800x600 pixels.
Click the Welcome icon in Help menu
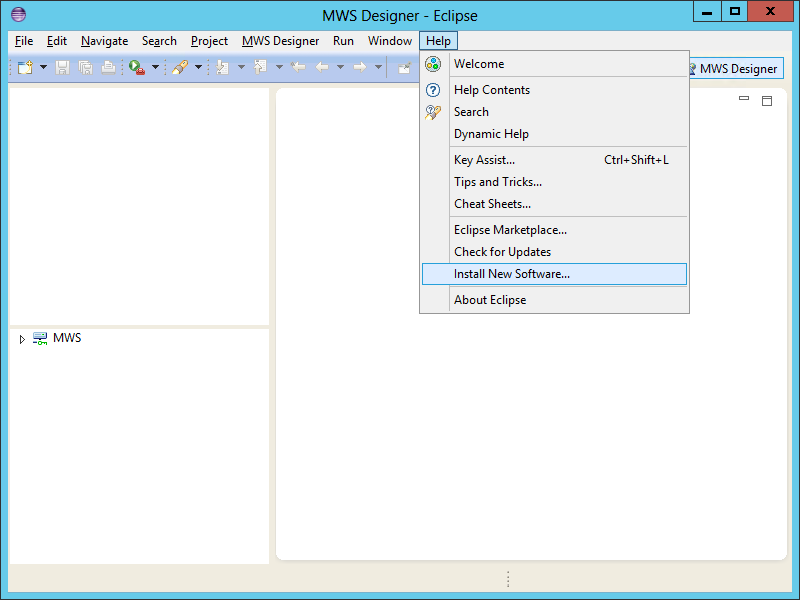(x=433, y=64)
